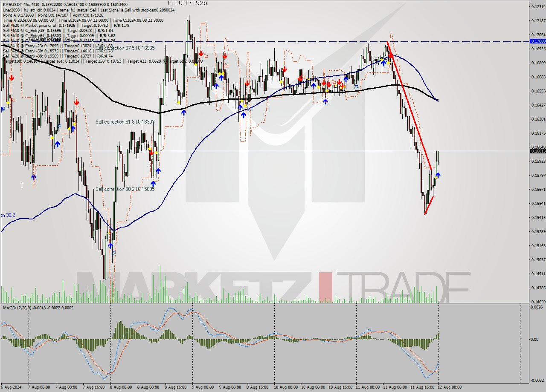Click the MACD scale value -0.0032
Screen dimensions: 546x392
[537, 380]
